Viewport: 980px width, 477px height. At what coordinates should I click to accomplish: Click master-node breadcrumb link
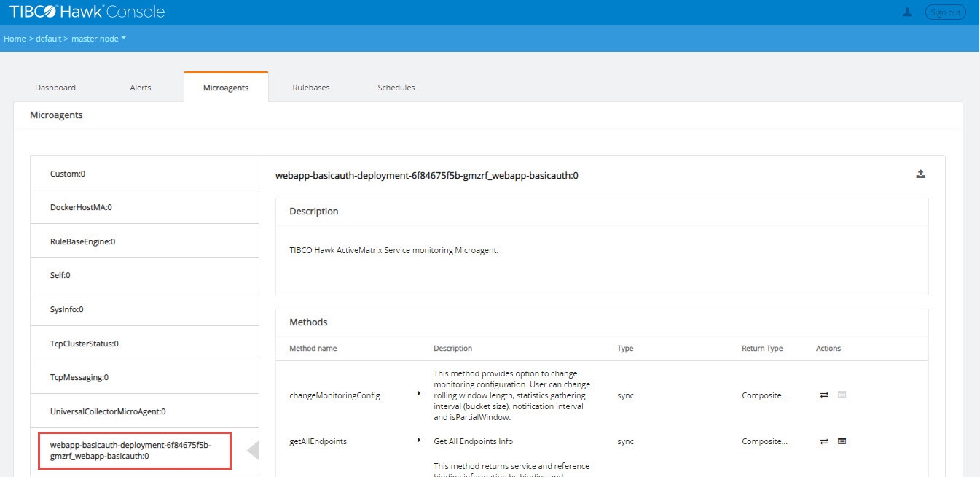pyautogui.click(x=95, y=39)
